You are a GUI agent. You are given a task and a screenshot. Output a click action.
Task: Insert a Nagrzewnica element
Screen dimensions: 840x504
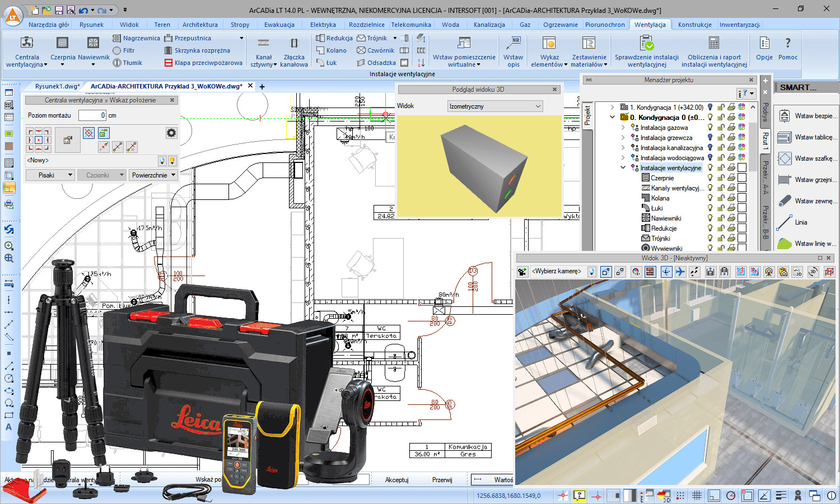[136, 38]
